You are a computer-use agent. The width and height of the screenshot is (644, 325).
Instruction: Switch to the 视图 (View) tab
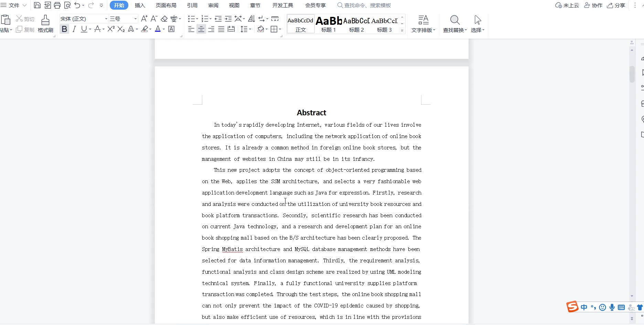coord(234,5)
